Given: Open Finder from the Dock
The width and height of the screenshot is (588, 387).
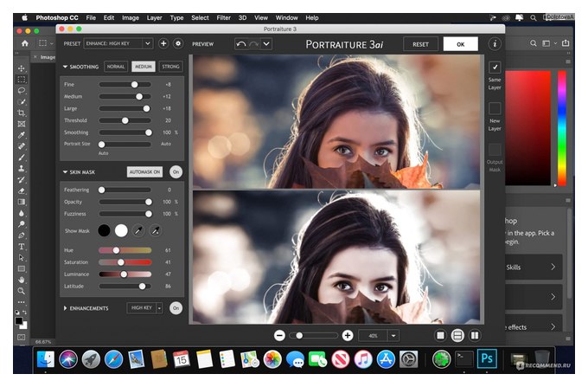Looking at the screenshot, I should coord(46,359).
